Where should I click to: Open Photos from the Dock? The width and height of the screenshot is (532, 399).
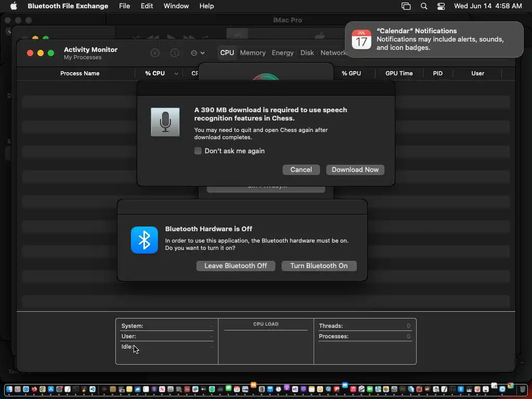point(386,389)
